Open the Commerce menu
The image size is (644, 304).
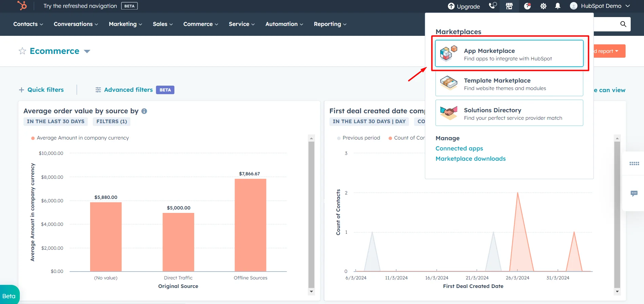tap(201, 24)
